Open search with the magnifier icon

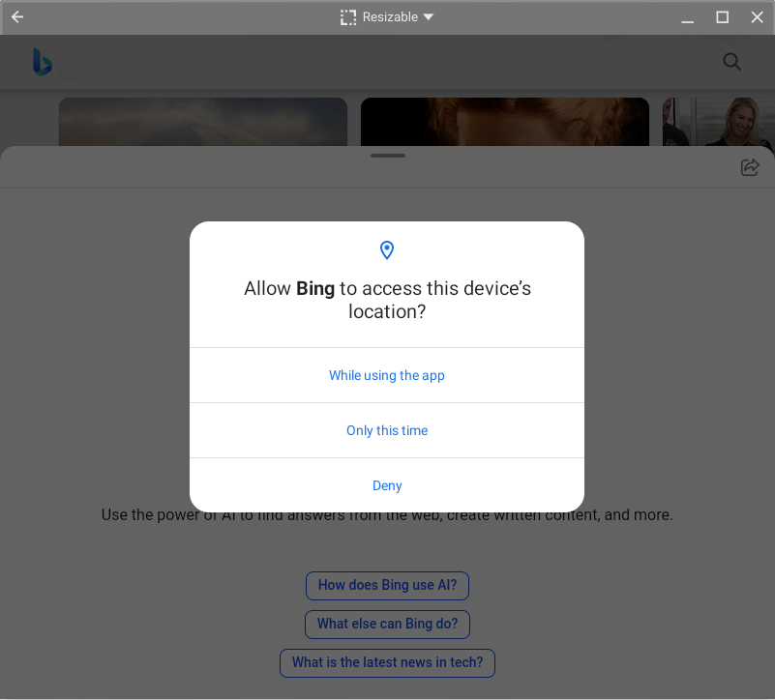[x=731, y=61]
